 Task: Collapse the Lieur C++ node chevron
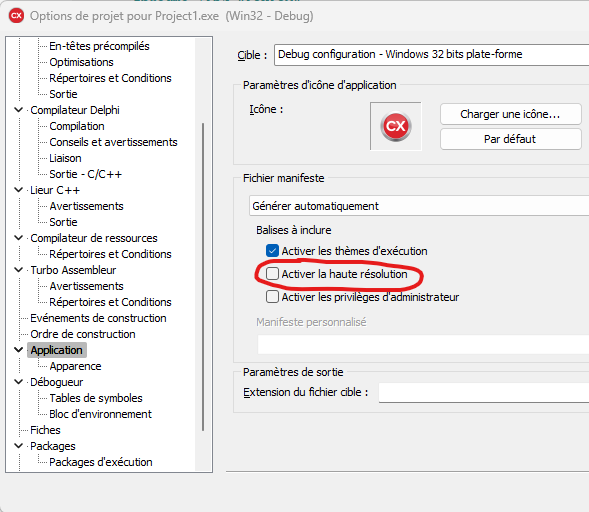coord(18,190)
